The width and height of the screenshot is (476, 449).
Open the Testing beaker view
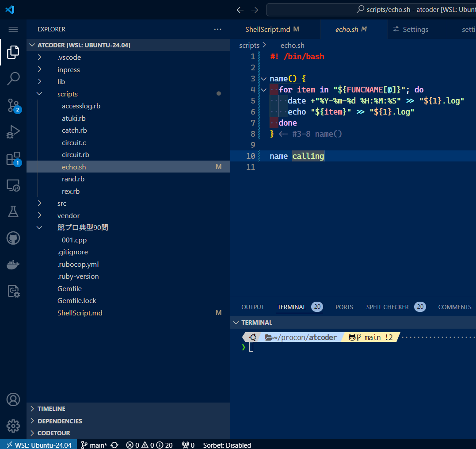point(13,211)
